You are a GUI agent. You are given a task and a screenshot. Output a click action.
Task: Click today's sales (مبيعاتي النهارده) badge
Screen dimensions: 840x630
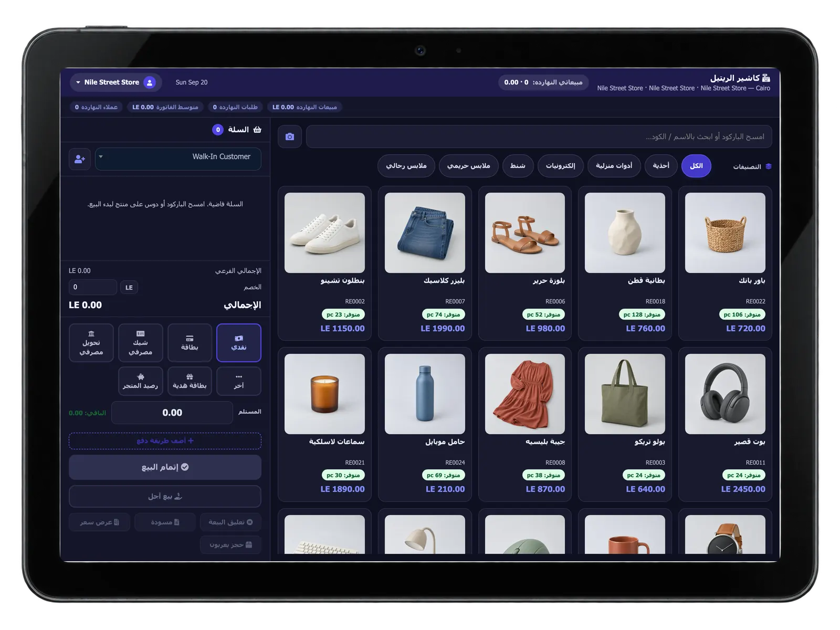pyautogui.click(x=543, y=82)
